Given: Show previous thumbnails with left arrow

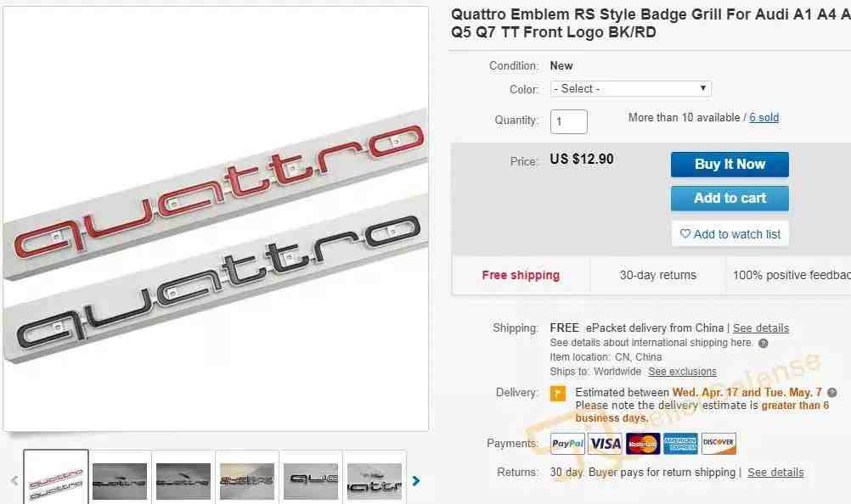Looking at the screenshot, I should pyautogui.click(x=14, y=481).
